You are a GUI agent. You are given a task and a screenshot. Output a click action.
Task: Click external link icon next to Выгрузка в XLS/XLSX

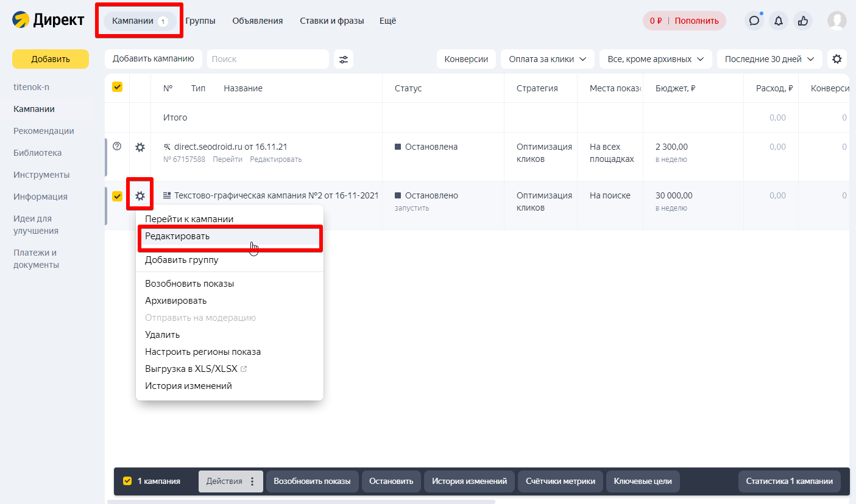244,369
